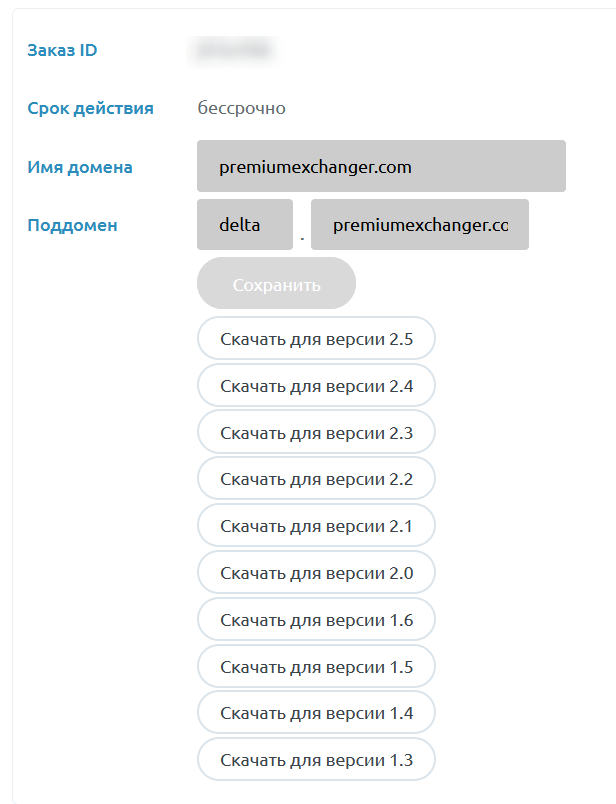
Task: Click Скачать для версии 1.3
Action: 316,759
